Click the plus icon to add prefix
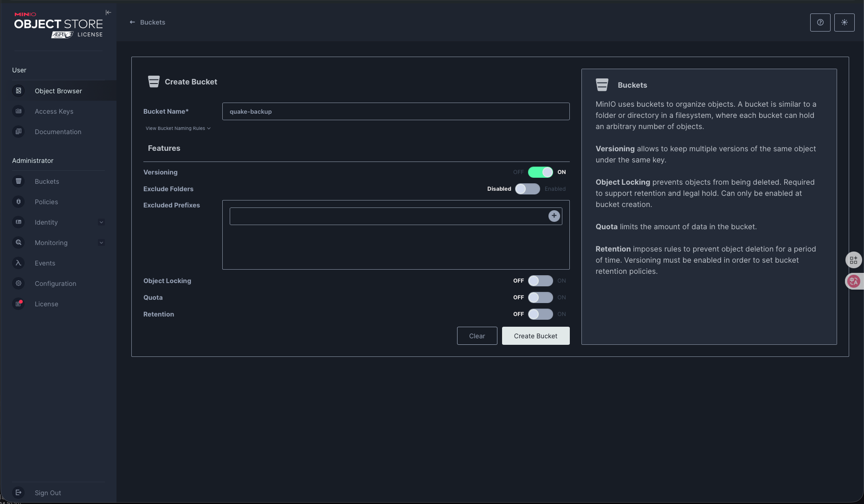 point(554,216)
